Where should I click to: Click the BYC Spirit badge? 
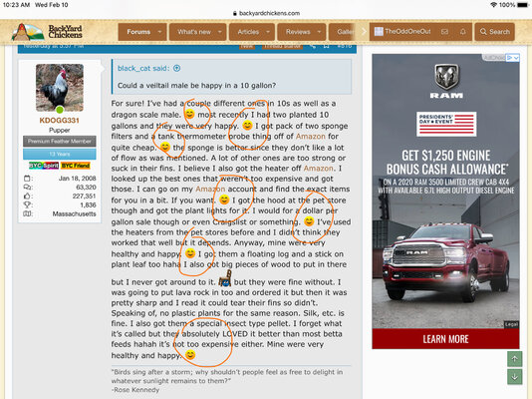(44, 166)
